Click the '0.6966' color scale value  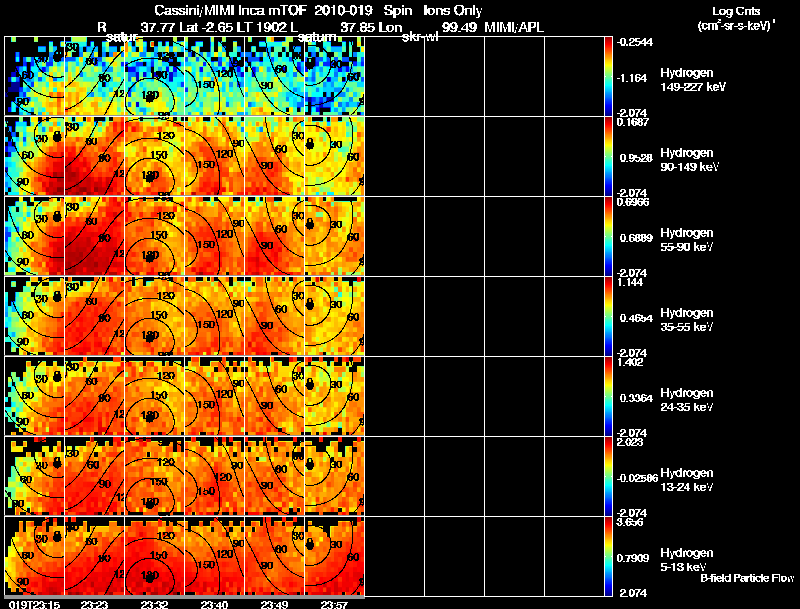click(x=633, y=202)
